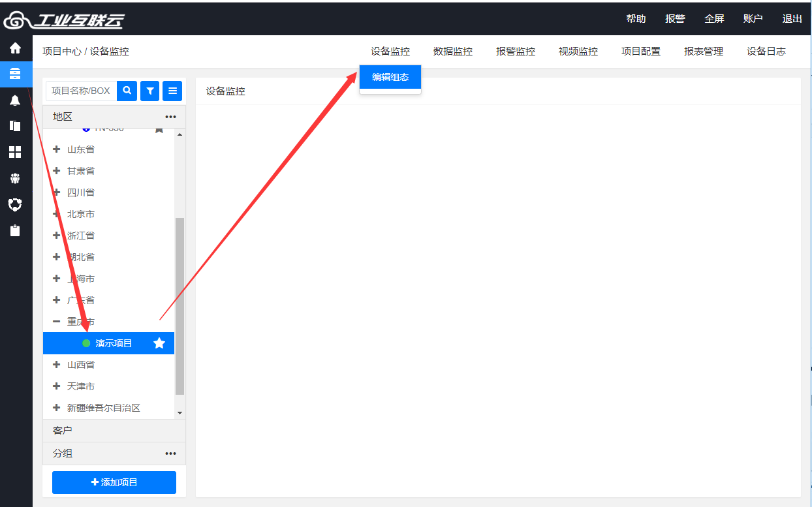Click 项目中心 in the breadcrumb
Viewport: 812px width, 507px height.
[x=62, y=52]
